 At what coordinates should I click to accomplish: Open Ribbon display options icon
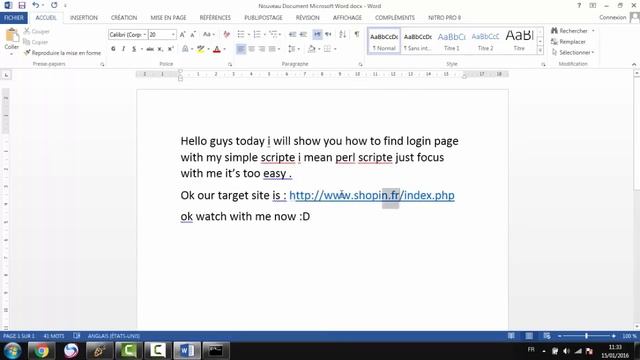point(593,5)
